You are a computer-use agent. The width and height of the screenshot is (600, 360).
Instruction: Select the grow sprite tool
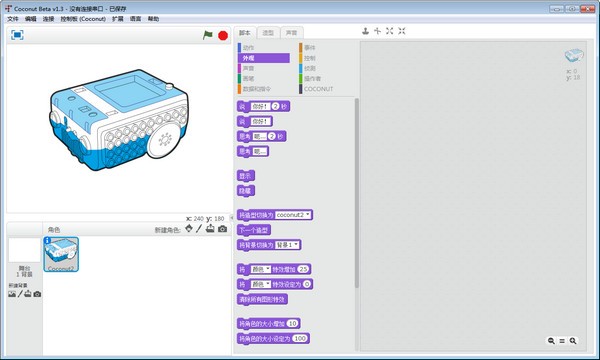coord(390,31)
